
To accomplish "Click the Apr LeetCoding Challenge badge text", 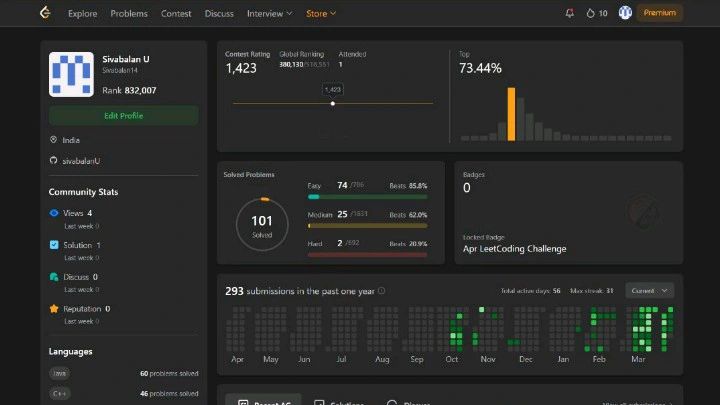I will 514,248.
